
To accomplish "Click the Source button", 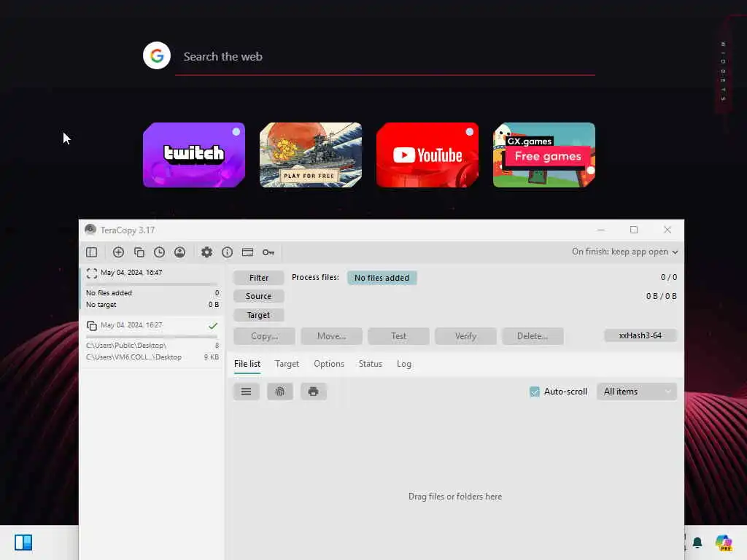I will (x=259, y=296).
